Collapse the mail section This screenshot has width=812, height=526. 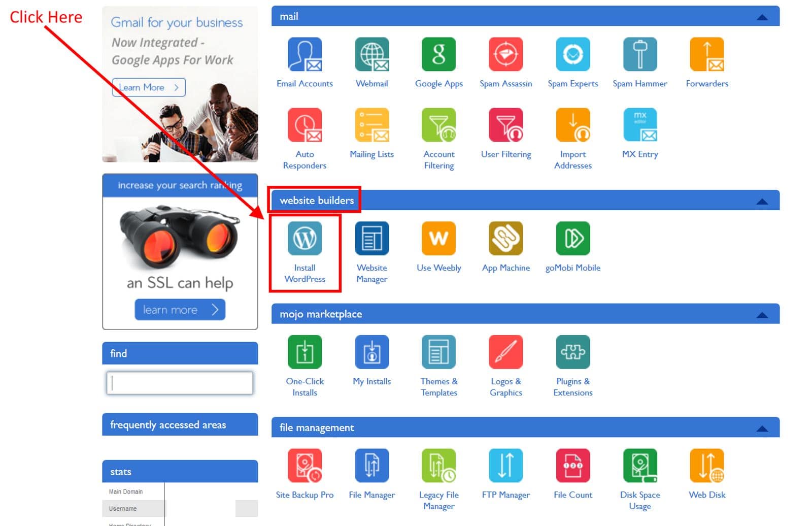coord(762,17)
